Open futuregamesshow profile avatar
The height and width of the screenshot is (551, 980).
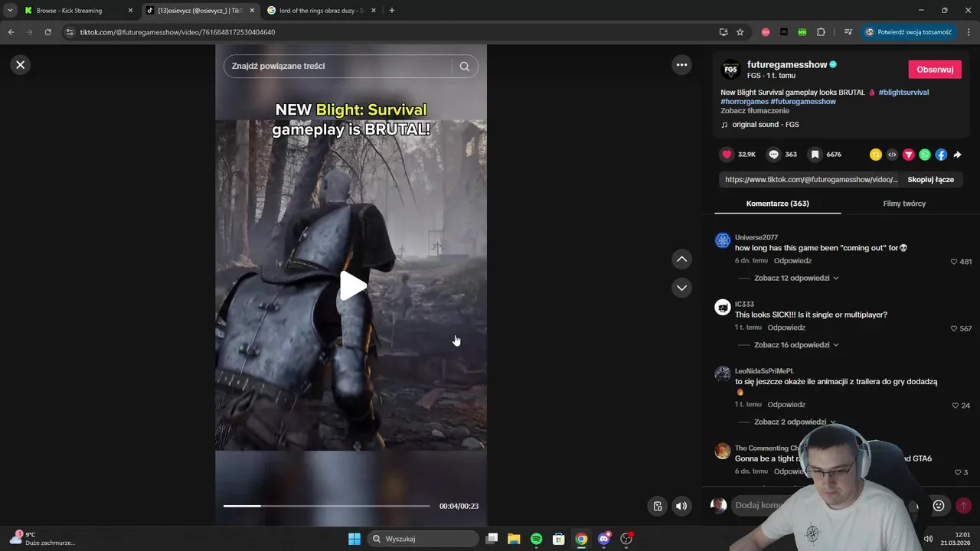point(731,70)
